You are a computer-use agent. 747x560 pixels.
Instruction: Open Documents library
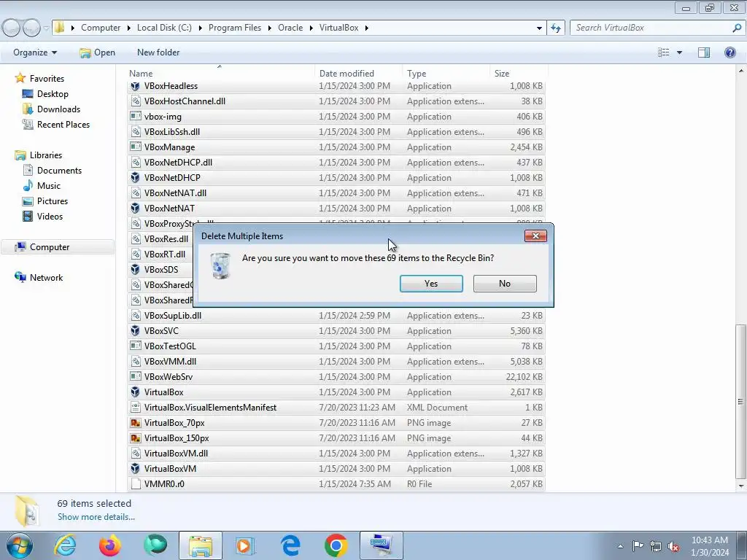pos(59,171)
